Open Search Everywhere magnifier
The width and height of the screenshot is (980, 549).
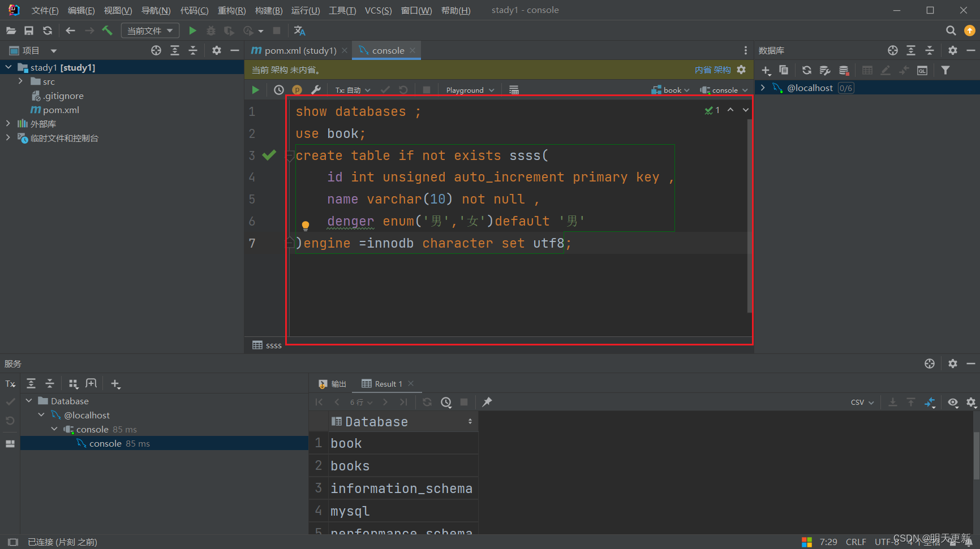(951, 31)
